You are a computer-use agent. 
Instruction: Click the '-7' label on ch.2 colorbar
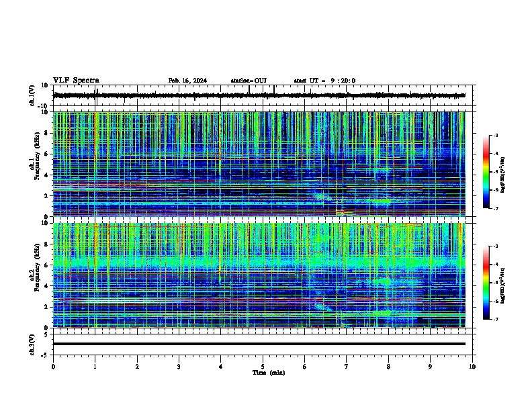[x=495, y=319]
